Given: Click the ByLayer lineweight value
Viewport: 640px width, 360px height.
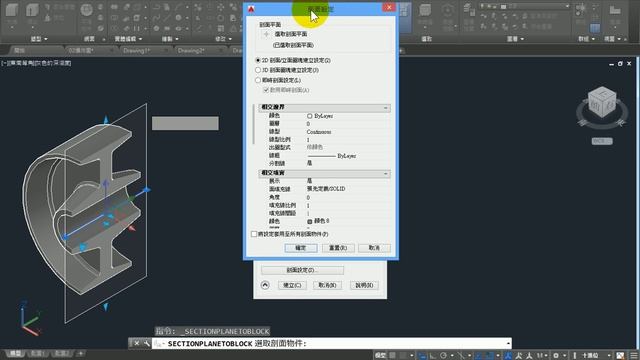Looking at the screenshot, I should tap(331, 156).
